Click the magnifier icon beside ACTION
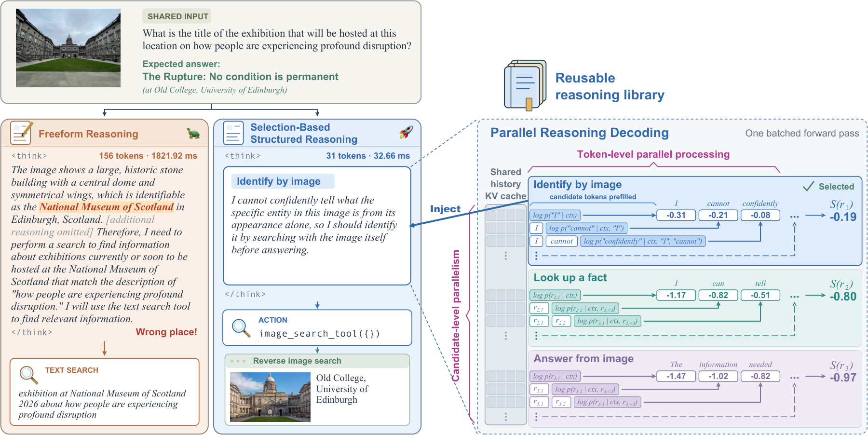868x435 pixels. [241, 327]
